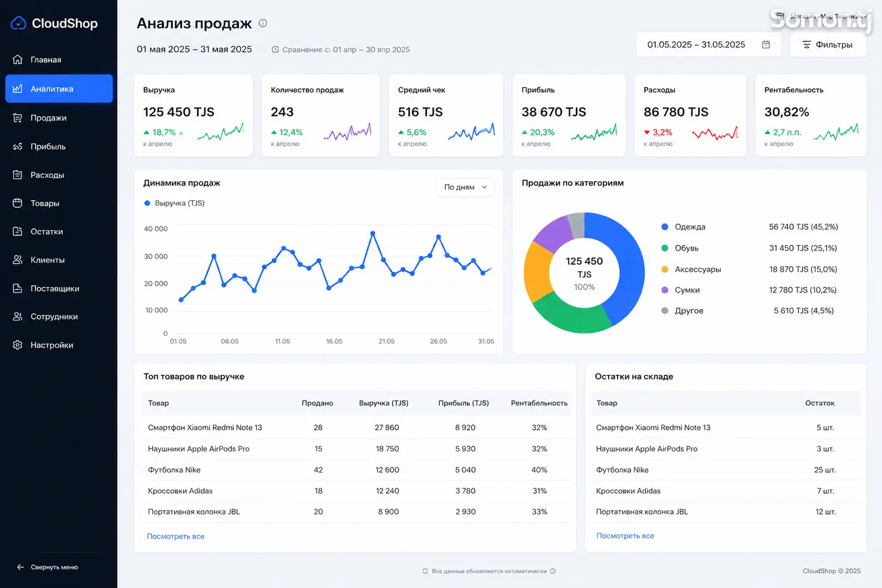Screen dimensions: 882x588
Task: Click the Клиенты people icon
Action: tap(18, 260)
